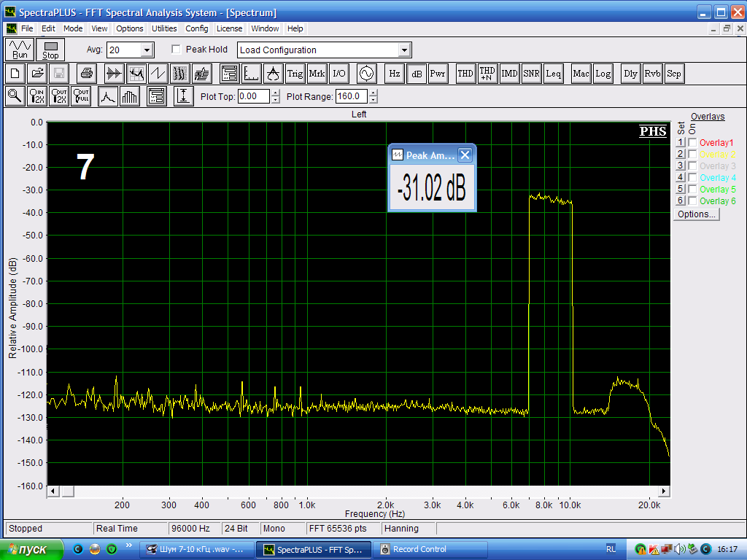This screenshot has height=560, width=747.
Task: Enable Overlay1 checkbox
Action: tap(693, 142)
